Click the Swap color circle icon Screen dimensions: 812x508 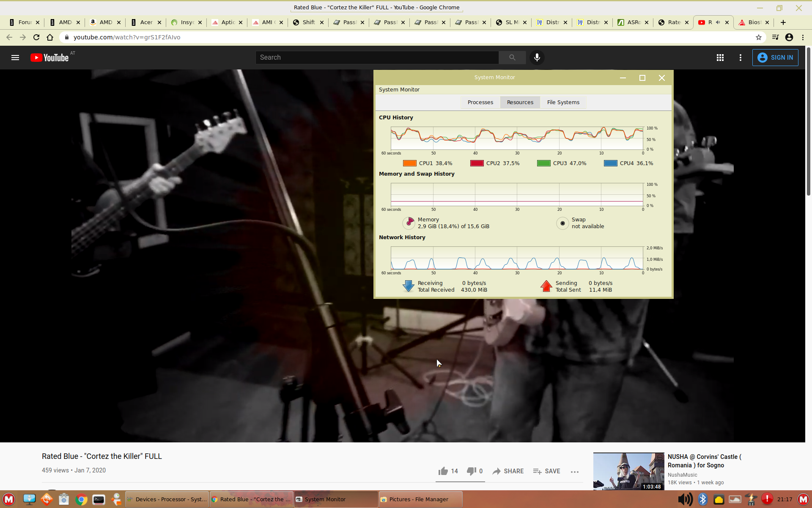pyautogui.click(x=562, y=223)
